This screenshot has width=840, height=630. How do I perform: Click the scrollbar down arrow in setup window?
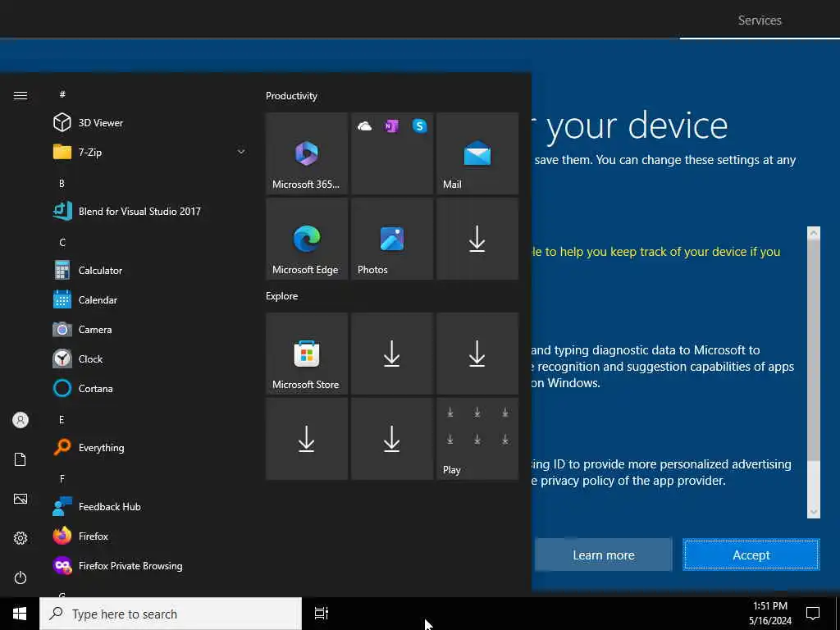click(813, 512)
